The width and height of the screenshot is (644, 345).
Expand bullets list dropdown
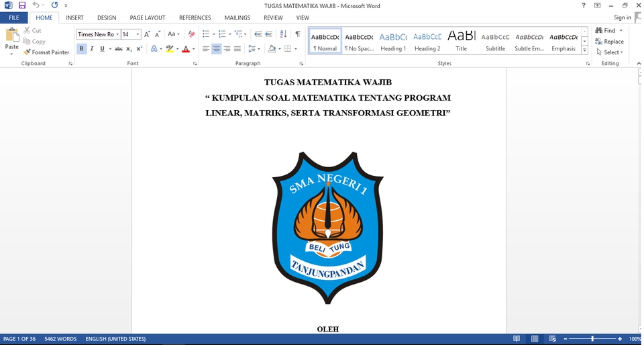(x=214, y=34)
